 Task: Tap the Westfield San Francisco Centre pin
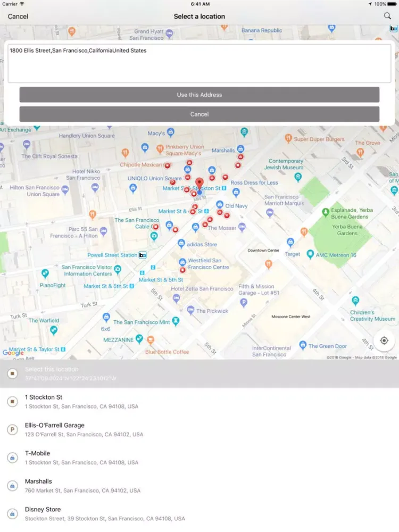182,262
